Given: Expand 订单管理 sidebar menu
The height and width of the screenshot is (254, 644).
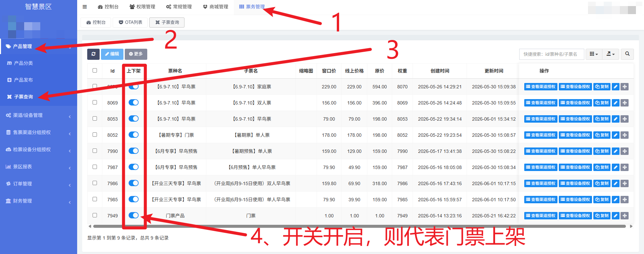Looking at the screenshot, I should [39, 184].
